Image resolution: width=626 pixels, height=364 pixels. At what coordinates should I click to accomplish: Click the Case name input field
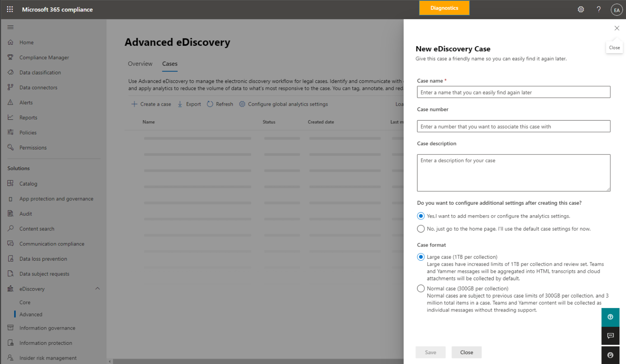coord(513,92)
